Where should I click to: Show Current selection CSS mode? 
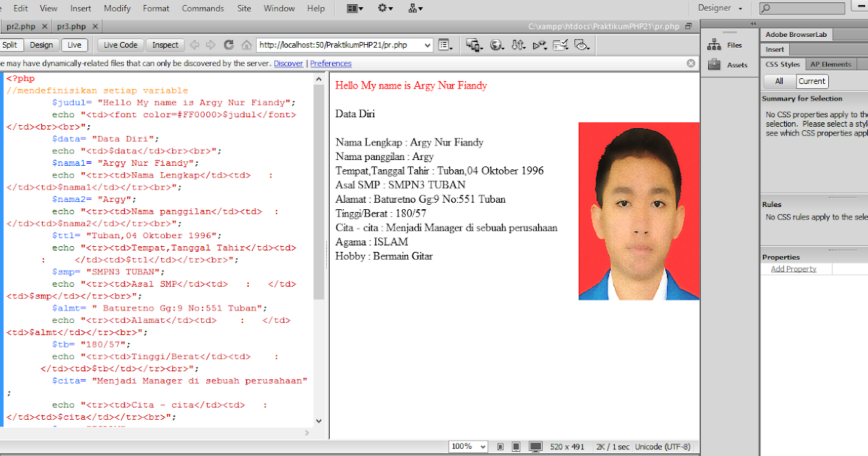812,81
